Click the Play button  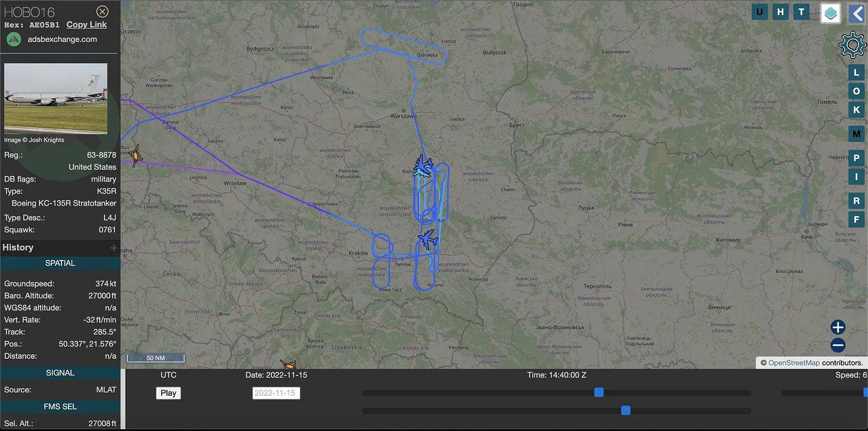coord(168,393)
